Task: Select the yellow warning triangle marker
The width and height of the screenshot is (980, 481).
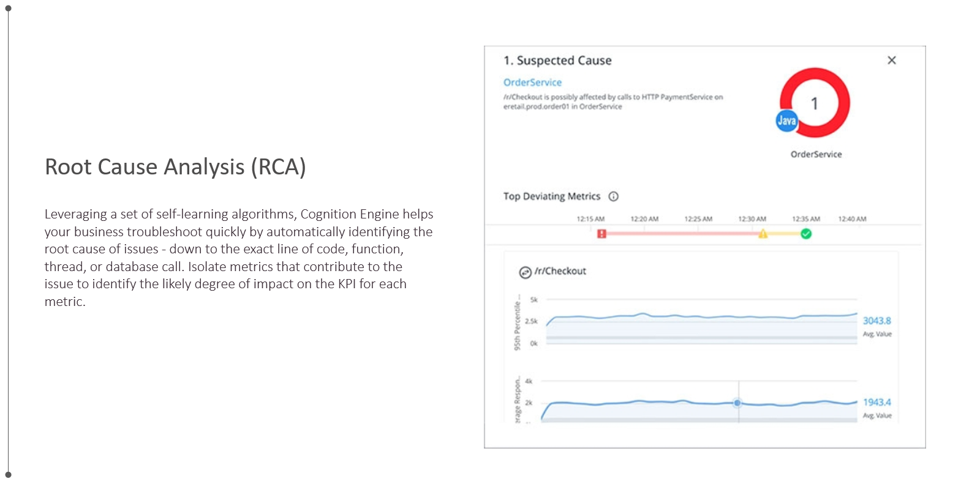Action: pos(763,234)
